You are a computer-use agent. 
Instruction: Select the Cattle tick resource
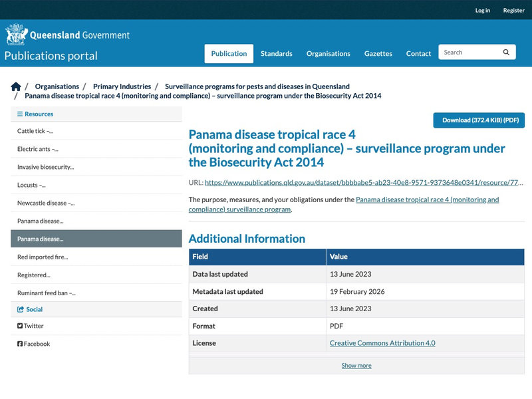click(x=96, y=131)
